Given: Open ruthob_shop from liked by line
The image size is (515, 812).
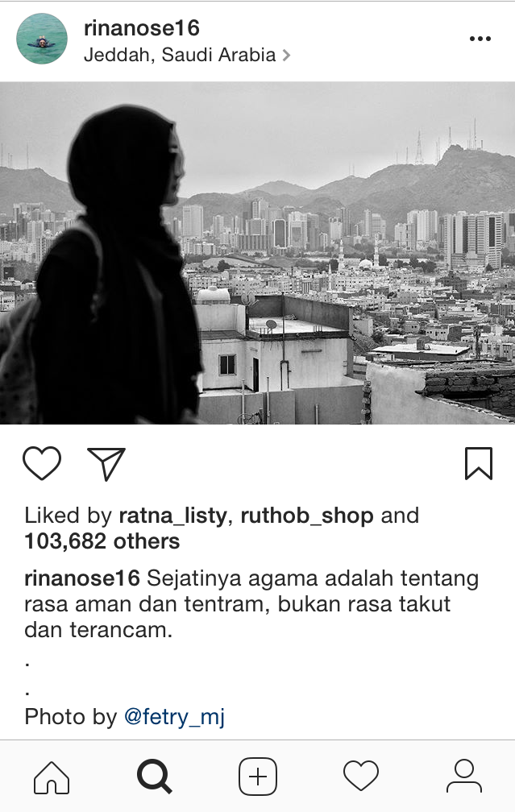Looking at the screenshot, I should (307, 516).
